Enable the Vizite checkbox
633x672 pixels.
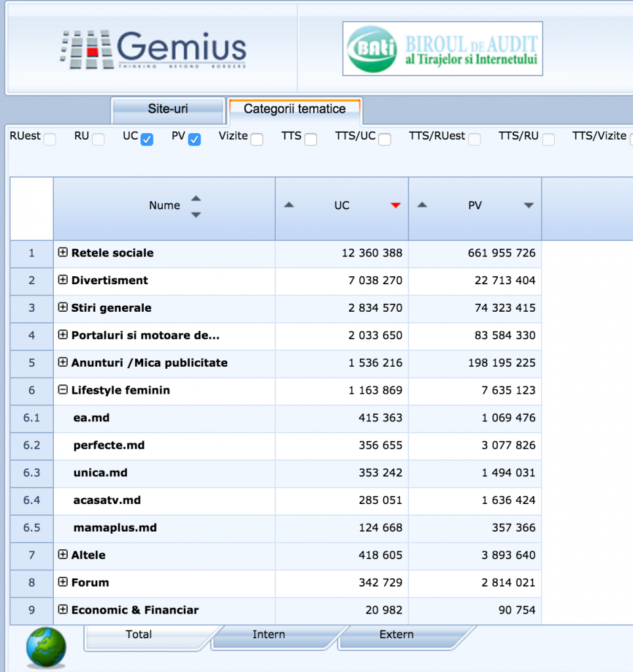[x=257, y=139]
